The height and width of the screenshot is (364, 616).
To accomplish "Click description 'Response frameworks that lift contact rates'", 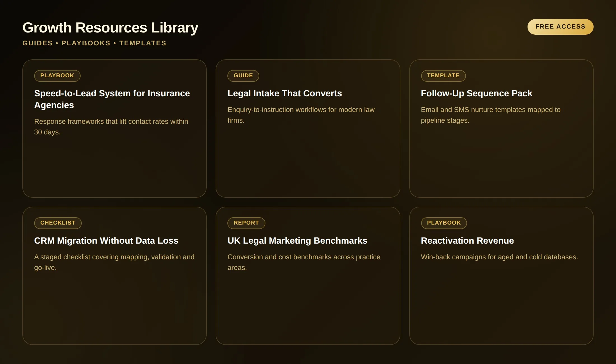I will click(x=111, y=127).
